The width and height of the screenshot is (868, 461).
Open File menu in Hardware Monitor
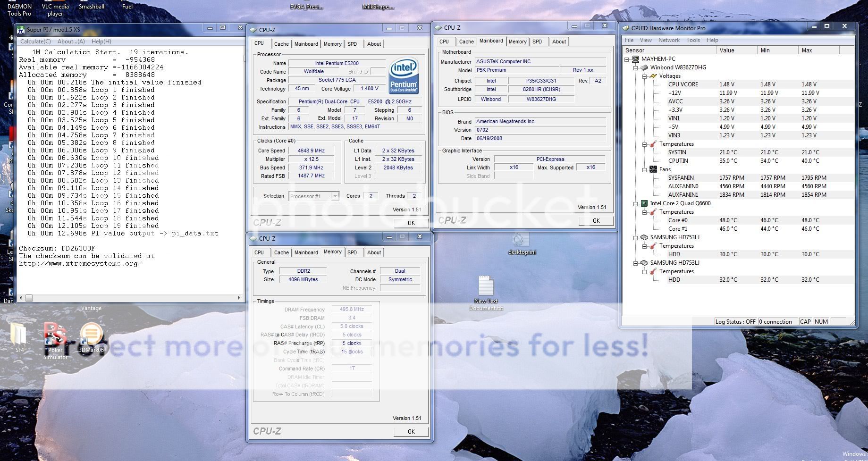click(629, 40)
